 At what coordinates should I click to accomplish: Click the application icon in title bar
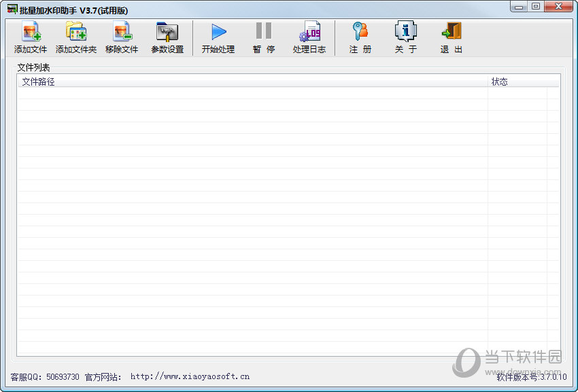click(12, 9)
